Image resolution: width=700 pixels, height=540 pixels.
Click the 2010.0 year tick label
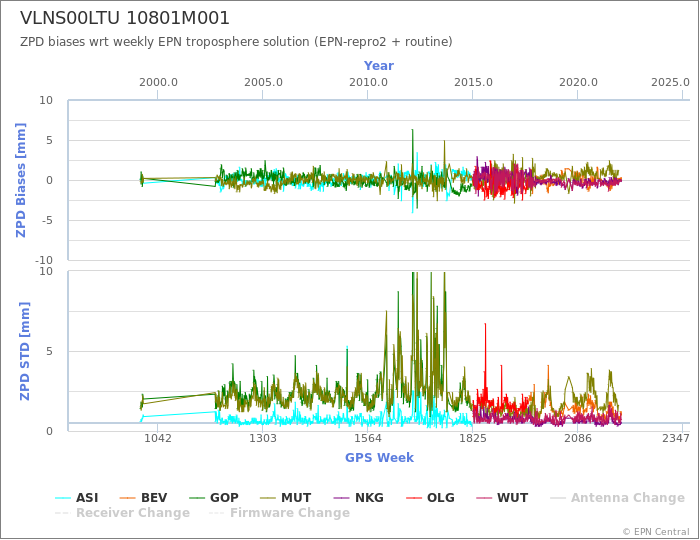368,83
